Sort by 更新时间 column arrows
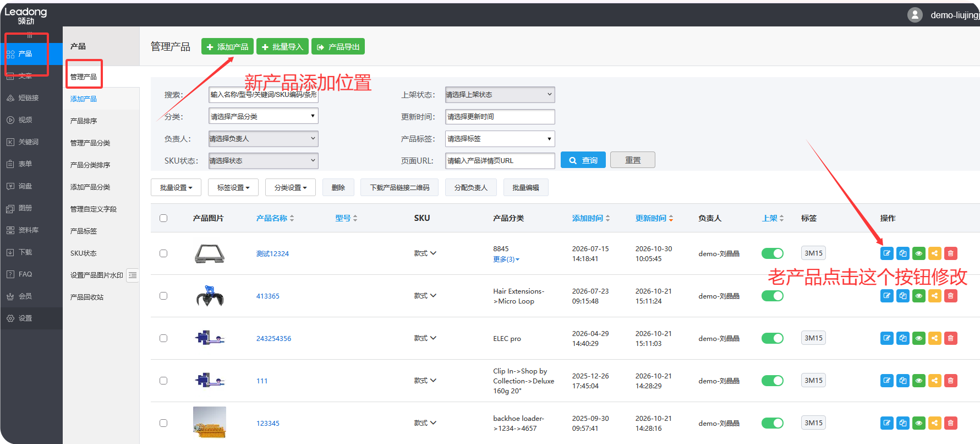 tap(671, 219)
